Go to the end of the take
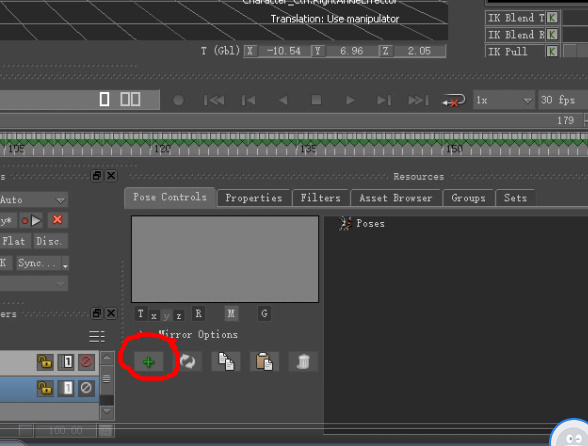 418,100
